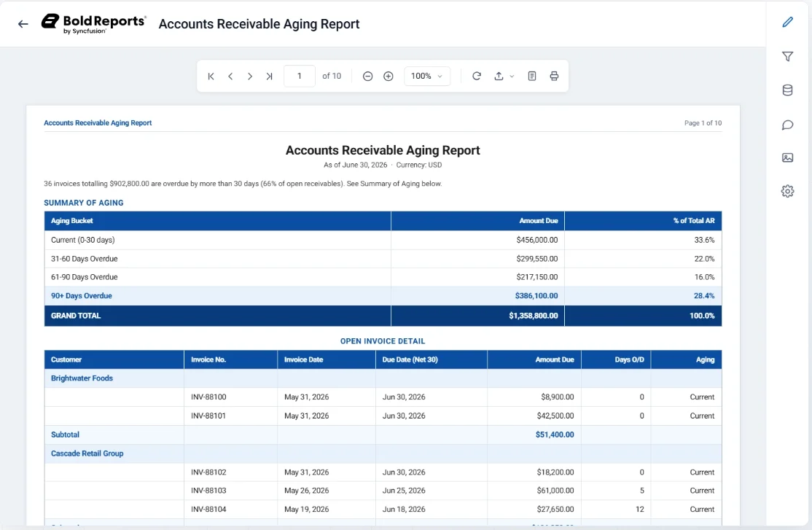Open the export options
The width and height of the screenshot is (812, 530).
pyautogui.click(x=504, y=76)
